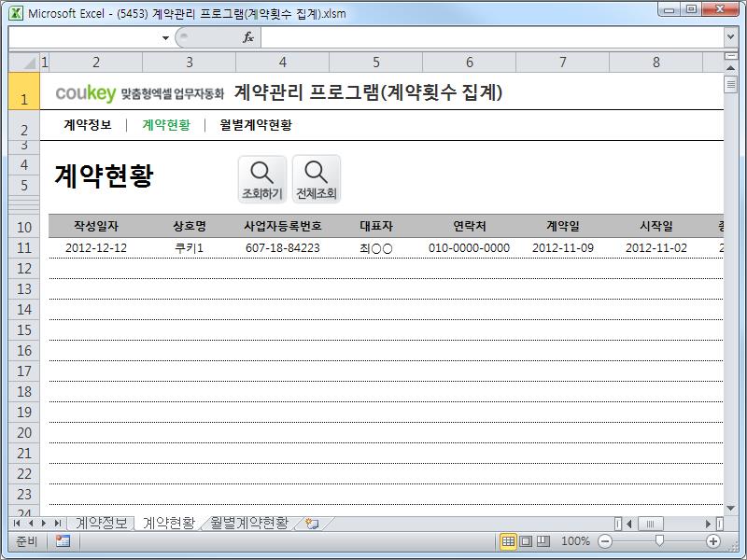Viewport: 747px width, 560px height.
Task: Click the zoom out minus button
Action: (x=605, y=541)
